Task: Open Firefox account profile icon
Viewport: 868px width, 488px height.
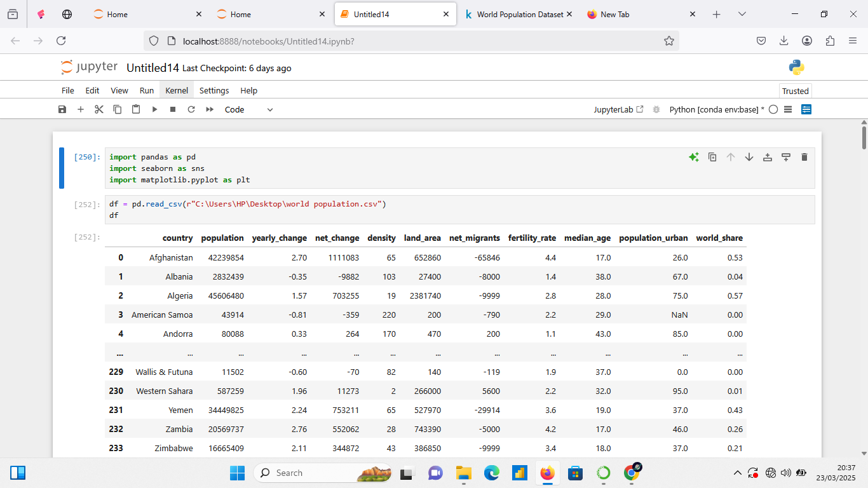Action: coord(807,41)
